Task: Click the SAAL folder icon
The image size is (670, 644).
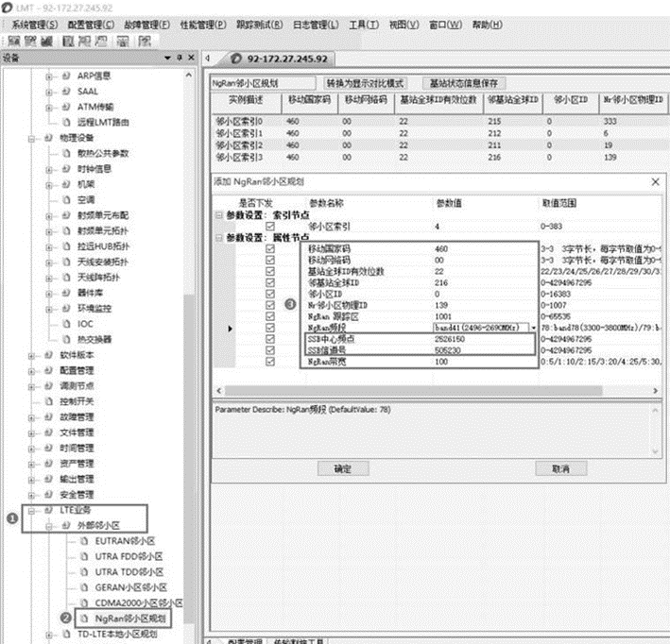Action: [x=66, y=92]
